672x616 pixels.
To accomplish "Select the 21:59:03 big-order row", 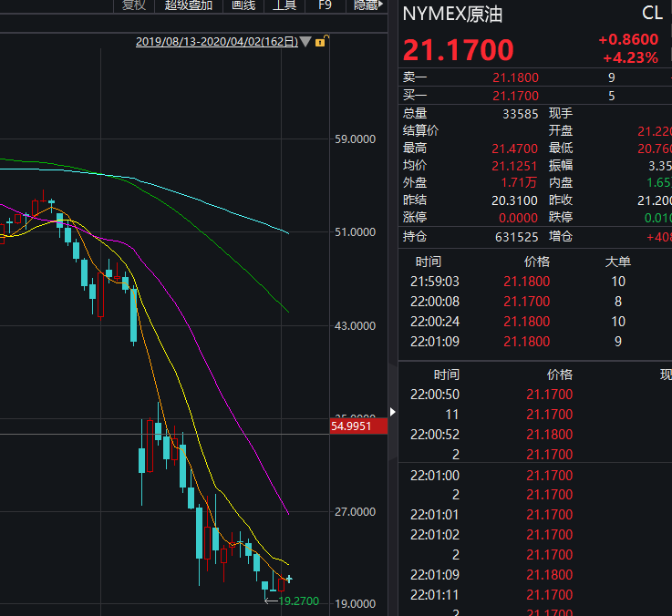I will click(x=535, y=282).
